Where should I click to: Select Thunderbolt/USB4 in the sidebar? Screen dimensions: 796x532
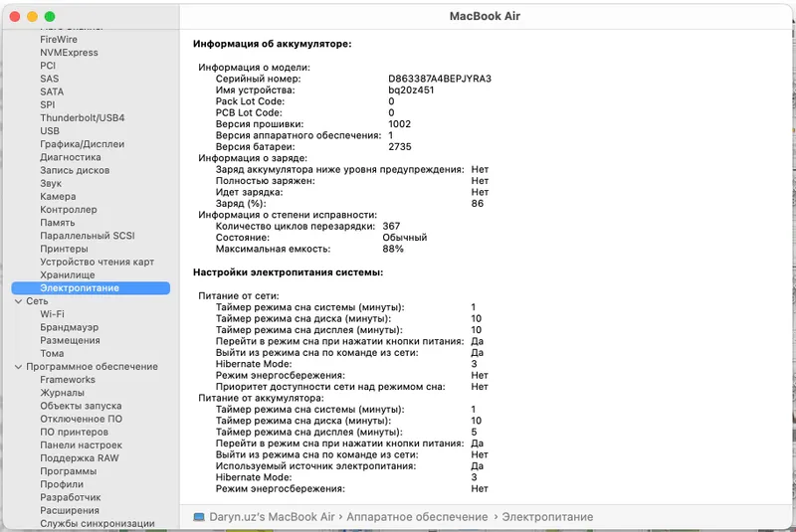83,118
